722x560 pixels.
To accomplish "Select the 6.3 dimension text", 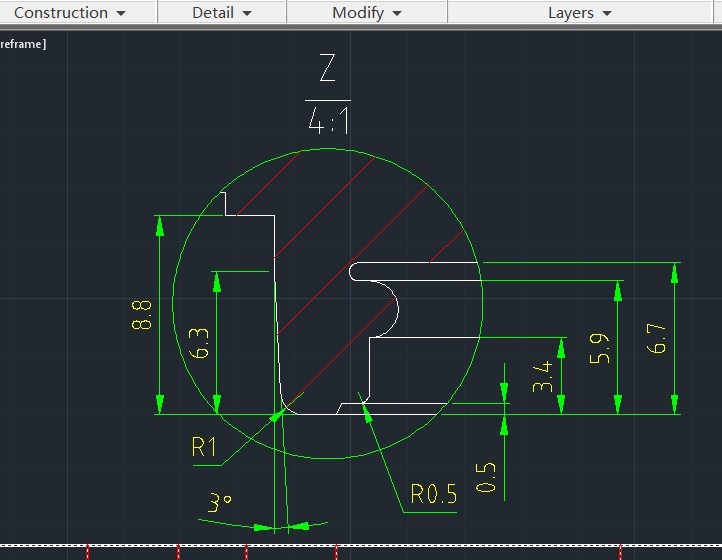I will [x=199, y=344].
